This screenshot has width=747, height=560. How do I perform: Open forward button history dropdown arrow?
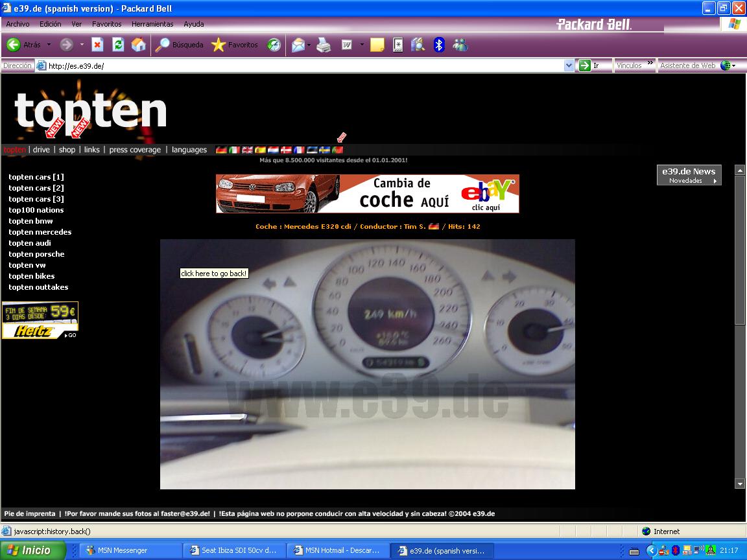pyautogui.click(x=82, y=45)
